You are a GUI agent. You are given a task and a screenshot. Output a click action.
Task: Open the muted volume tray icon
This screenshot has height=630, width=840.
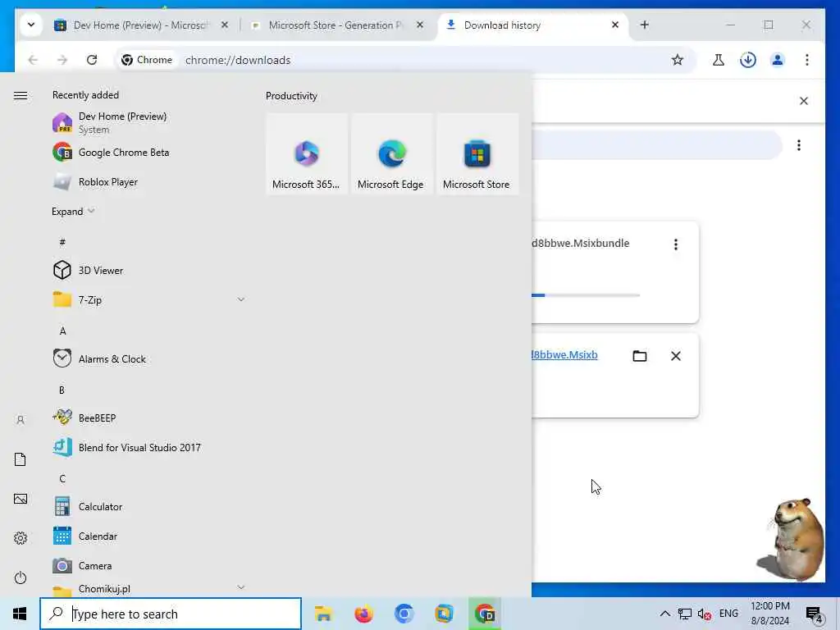[x=704, y=614]
